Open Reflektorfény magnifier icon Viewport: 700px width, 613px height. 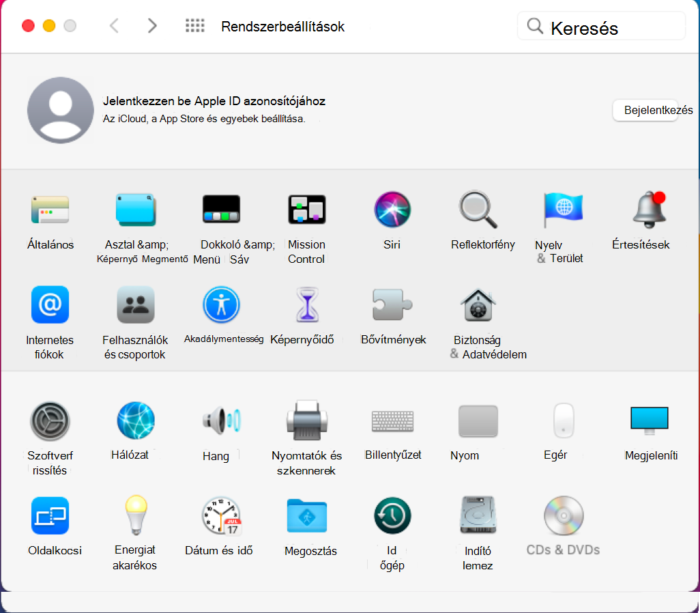click(478, 209)
